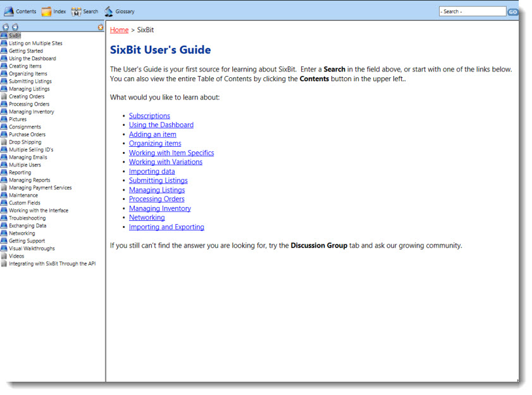Click book icon beside Managing Listings topic
The width and height of the screenshot is (532, 395).
coord(4,89)
